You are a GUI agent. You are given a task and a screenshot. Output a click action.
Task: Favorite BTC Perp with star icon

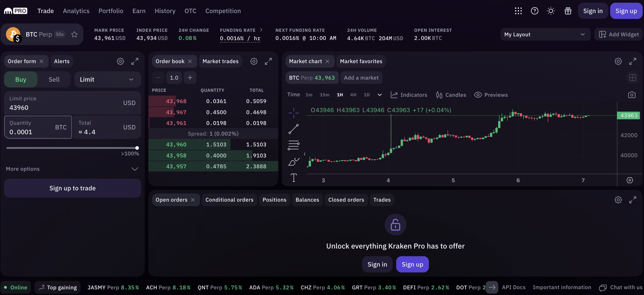tap(74, 34)
